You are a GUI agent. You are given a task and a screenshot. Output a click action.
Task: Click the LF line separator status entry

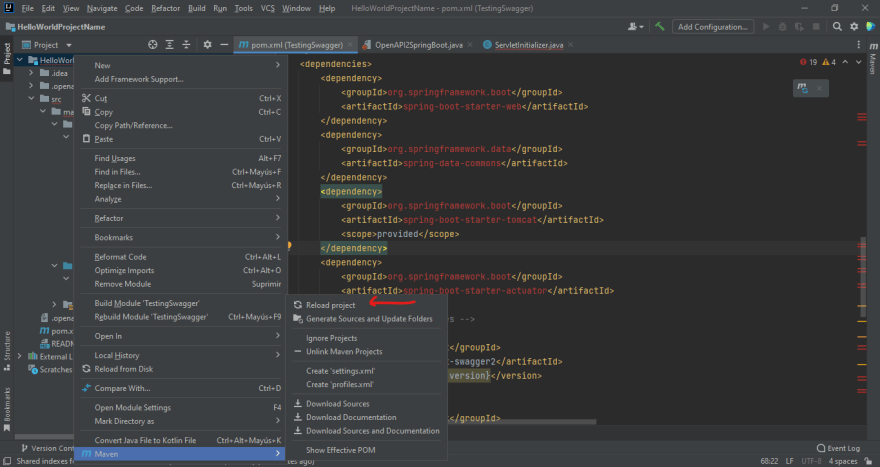coord(789,461)
